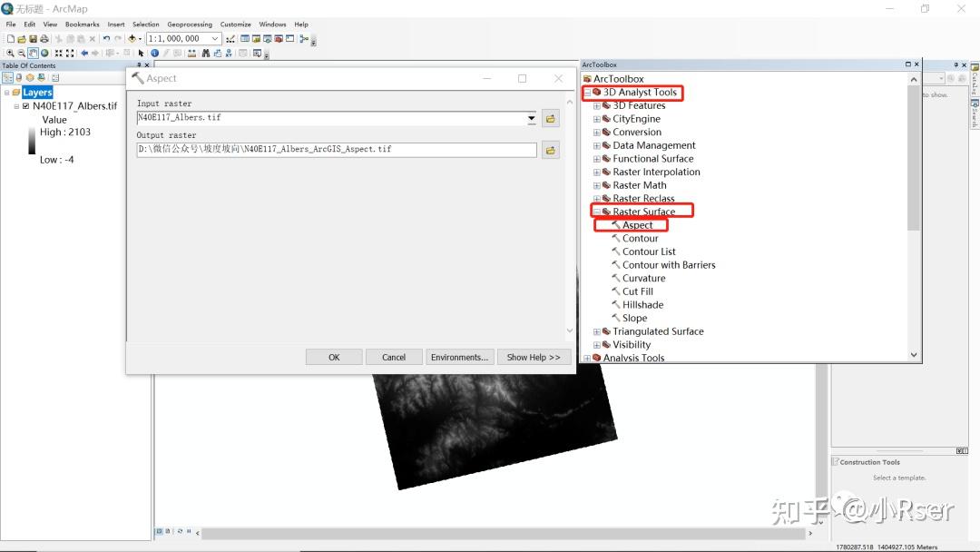Screen dimensions: 980x552
Task: Print the map with printer icon
Action: [x=44, y=39]
